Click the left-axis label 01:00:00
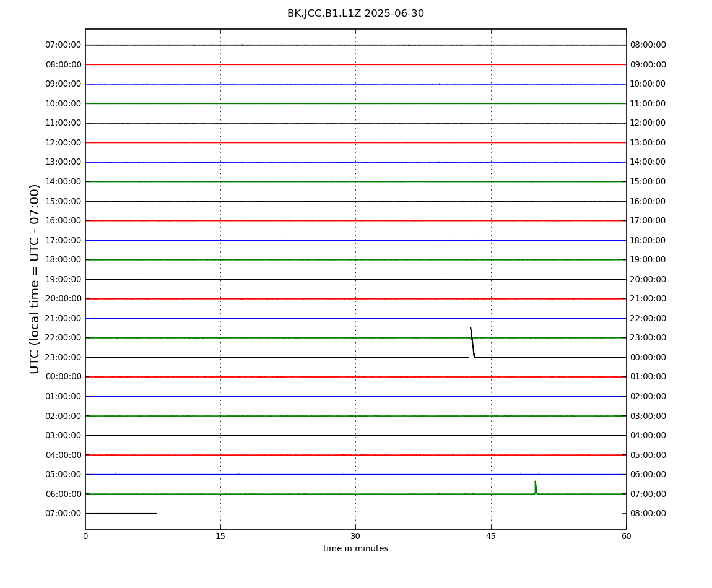The height and width of the screenshot is (588, 712). click(x=64, y=396)
